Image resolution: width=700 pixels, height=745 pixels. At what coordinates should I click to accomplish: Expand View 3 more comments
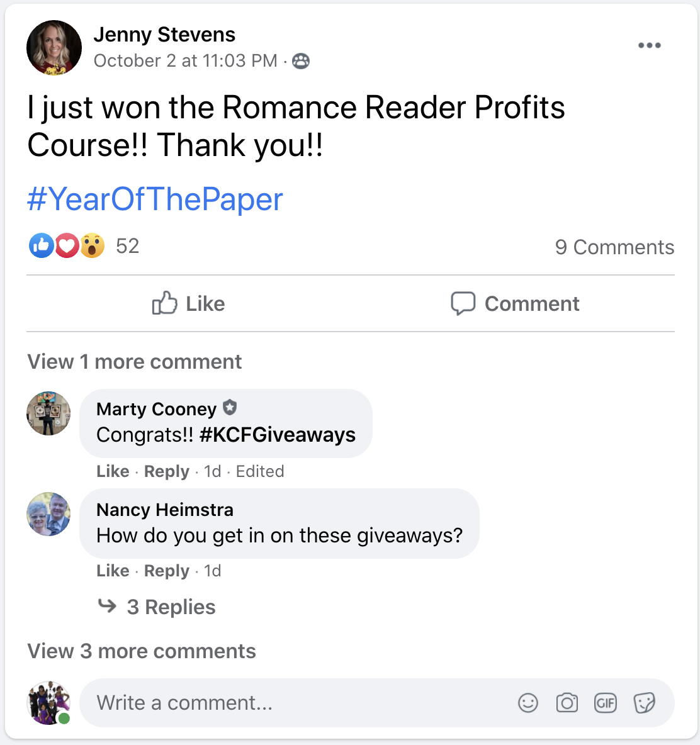coord(142,651)
